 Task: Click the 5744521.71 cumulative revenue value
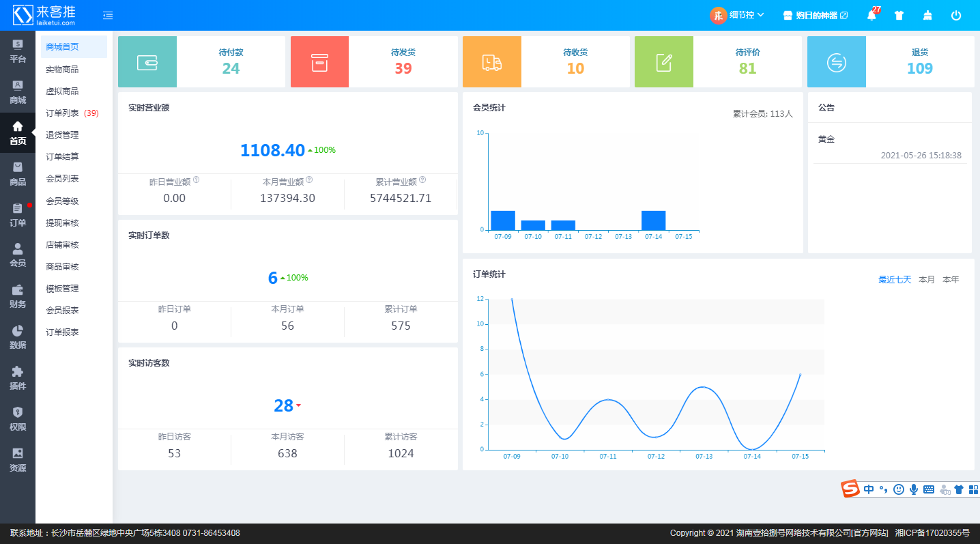point(401,198)
